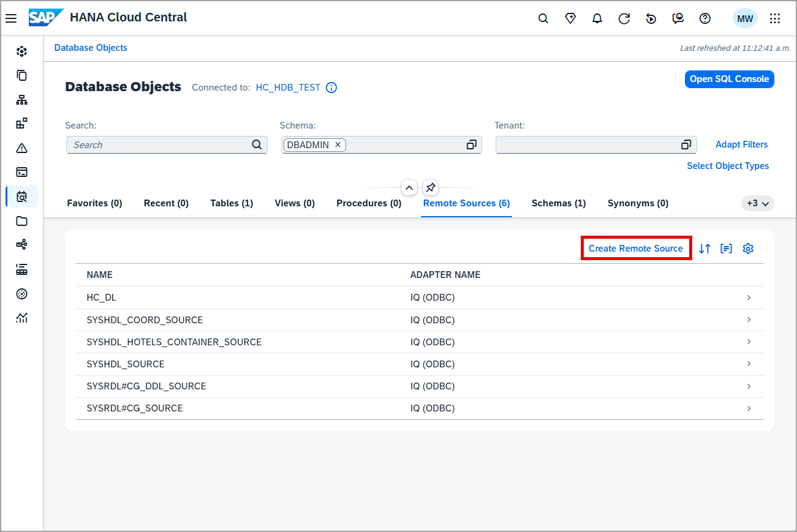Open the feedback chat smiley icon
The image size is (797, 532).
(678, 18)
